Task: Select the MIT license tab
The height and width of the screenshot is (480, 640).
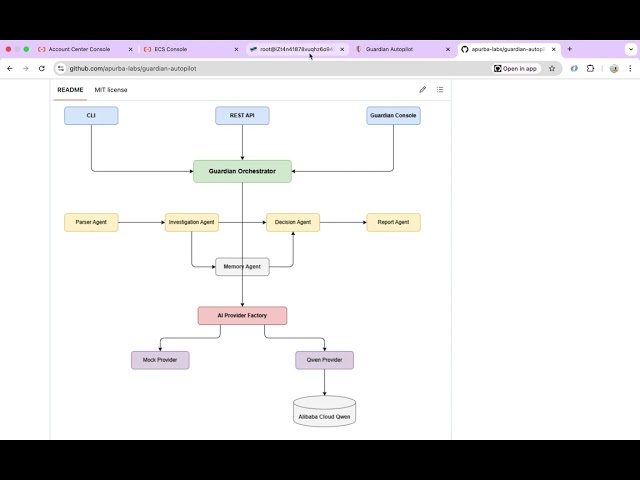Action: tap(111, 90)
